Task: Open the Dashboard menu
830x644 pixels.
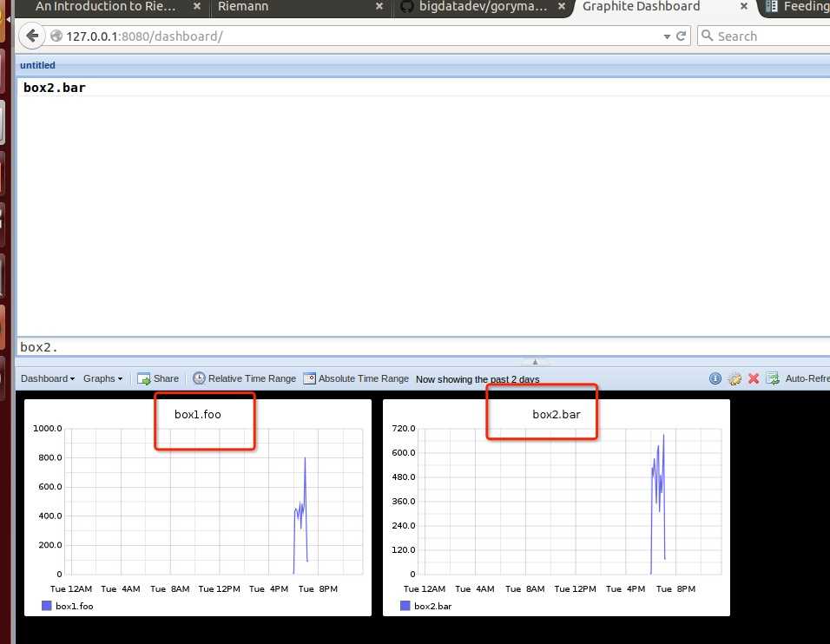Action: tap(48, 379)
